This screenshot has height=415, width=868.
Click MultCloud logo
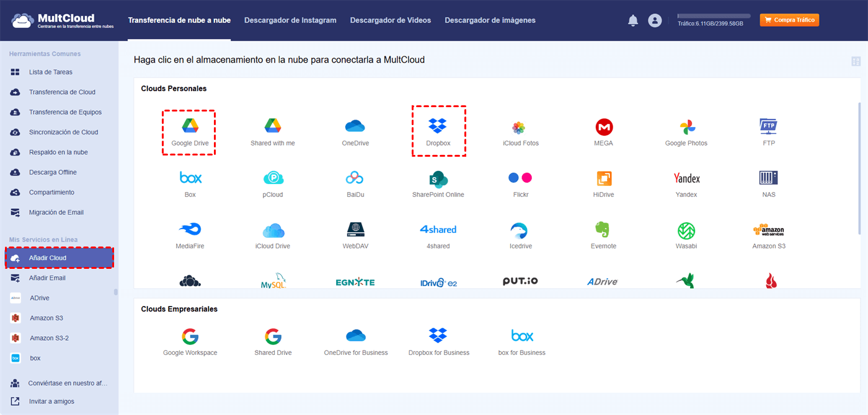click(x=62, y=20)
